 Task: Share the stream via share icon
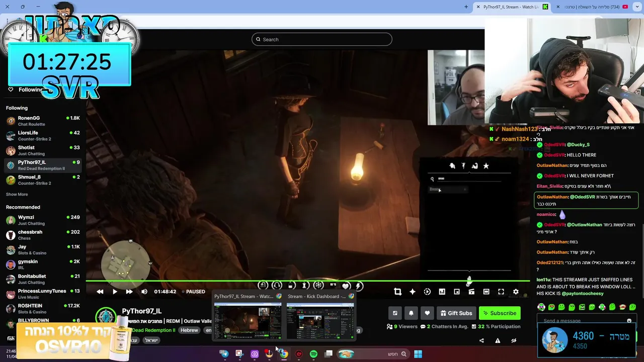point(481,340)
